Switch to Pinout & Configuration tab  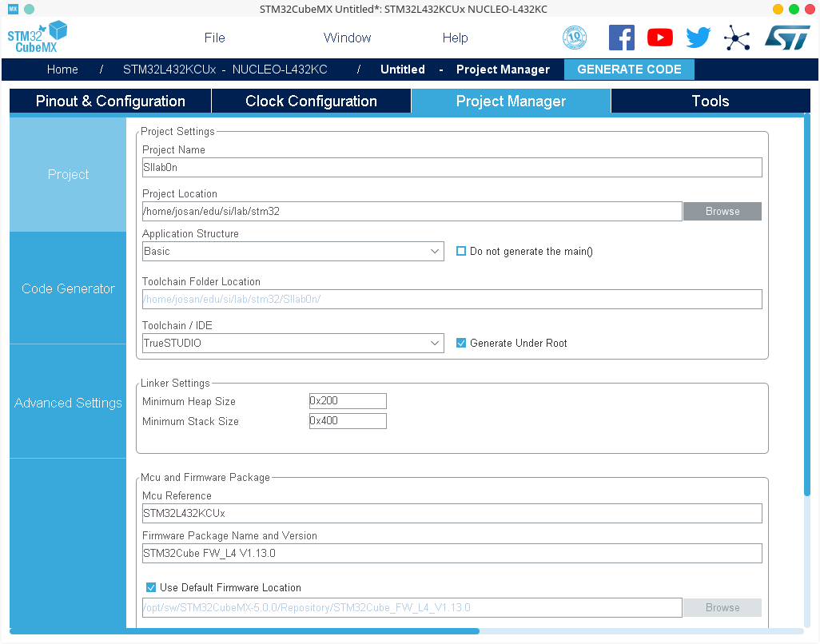pyautogui.click(x=110, y=101)
